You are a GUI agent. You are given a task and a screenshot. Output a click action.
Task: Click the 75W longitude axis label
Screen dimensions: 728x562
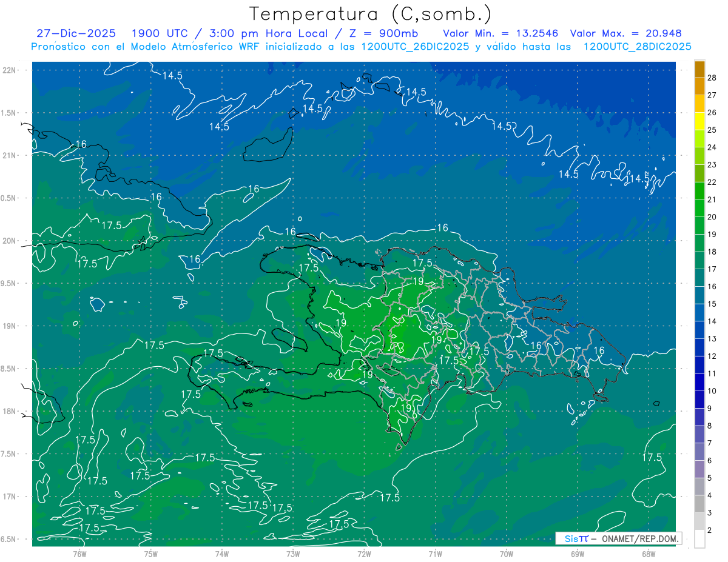tap(150, 554)
